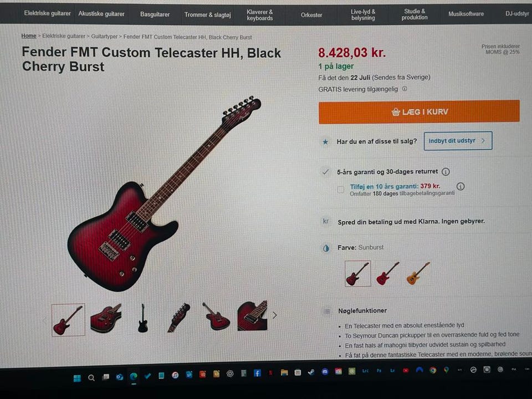The height and width of the screenshot is (399, 532).
Task: Follow the Home breadcrumb link
Action: coord(29,35)
